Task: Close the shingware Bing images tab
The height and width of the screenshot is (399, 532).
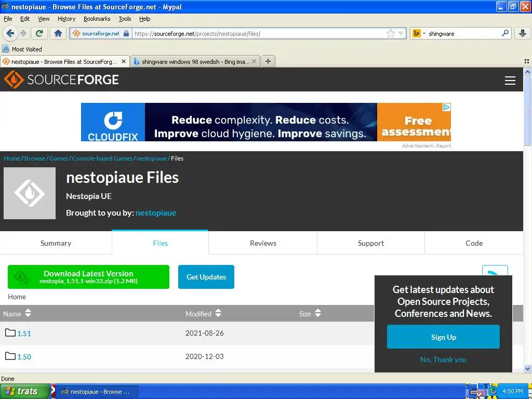Action: pyautogui.click(x=254, y=61)
